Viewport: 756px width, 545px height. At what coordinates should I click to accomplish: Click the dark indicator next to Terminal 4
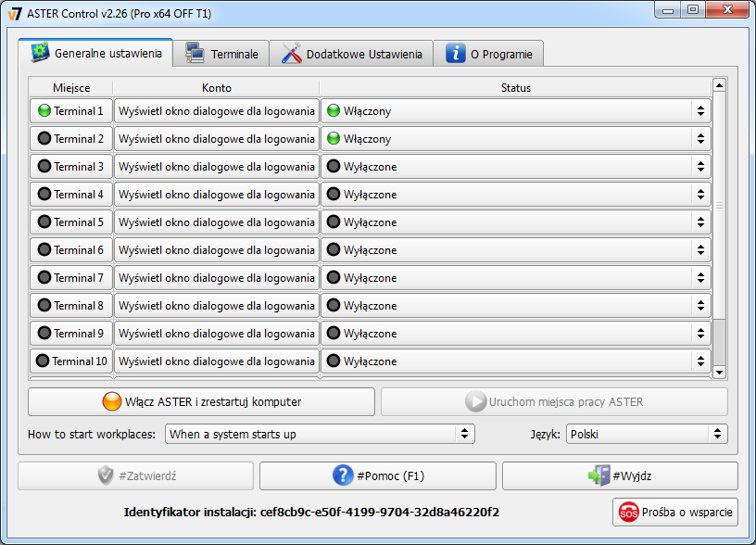[x=44, y=195]
